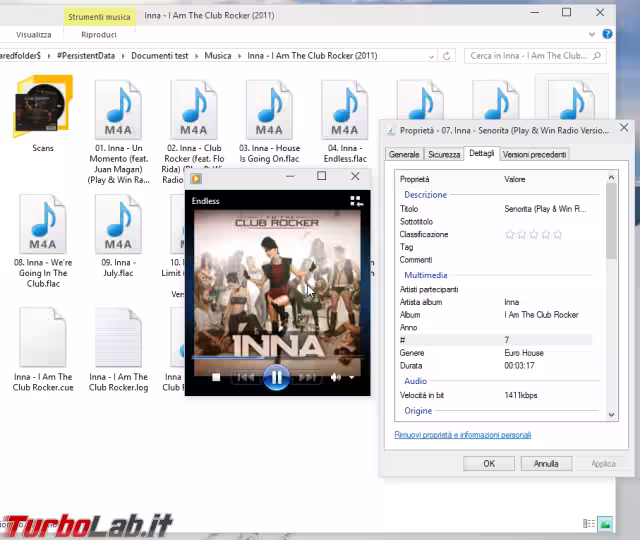Expand chevron after Documenti test breadcrumb

(x=196, y=56)
